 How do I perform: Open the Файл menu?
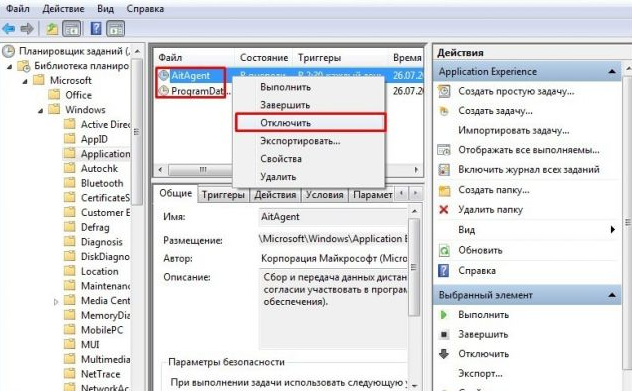pyautogui.click(x=17, y=8)
